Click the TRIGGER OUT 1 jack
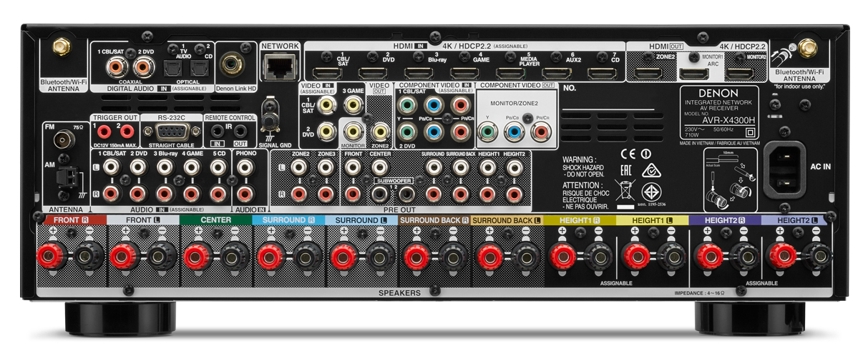The image size is (868, 361). pos(104,132)
